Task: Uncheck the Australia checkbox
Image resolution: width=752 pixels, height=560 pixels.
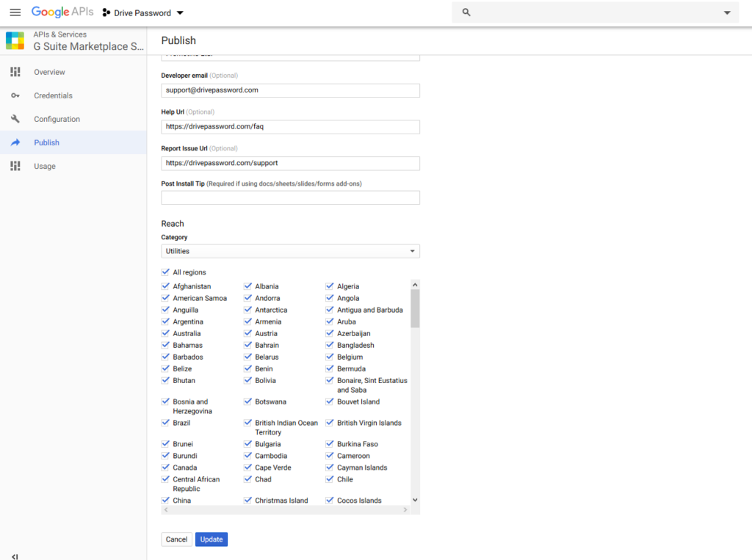Action: pyautogui.click(x=165, y=333)
